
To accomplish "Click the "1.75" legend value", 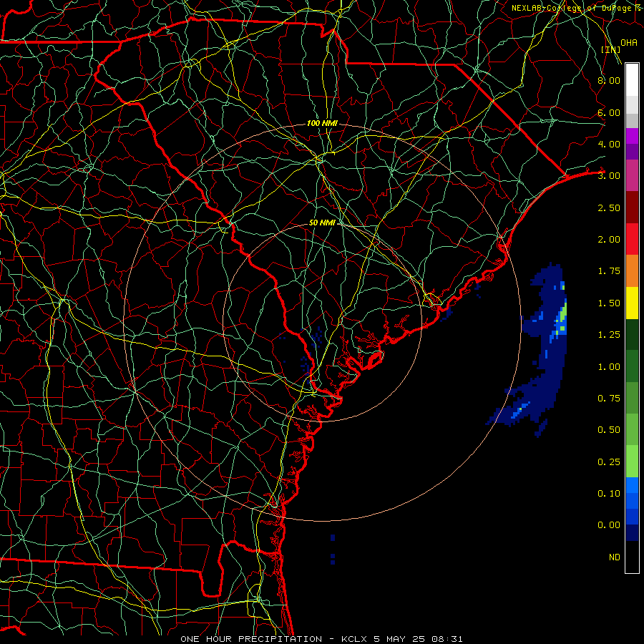I will [609, 271].
